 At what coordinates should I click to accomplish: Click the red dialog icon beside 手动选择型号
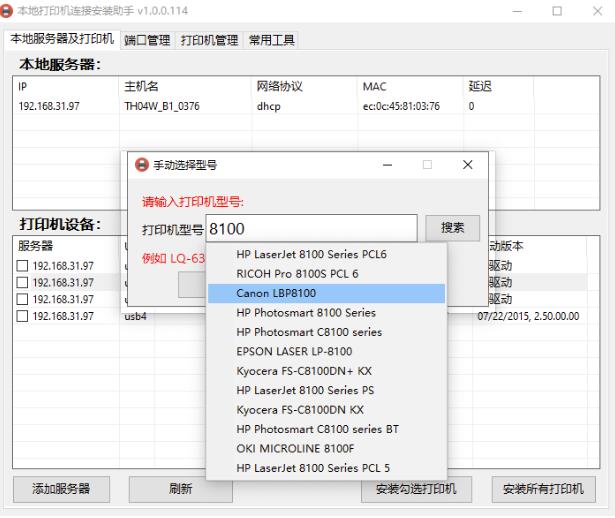coord(141,165)
